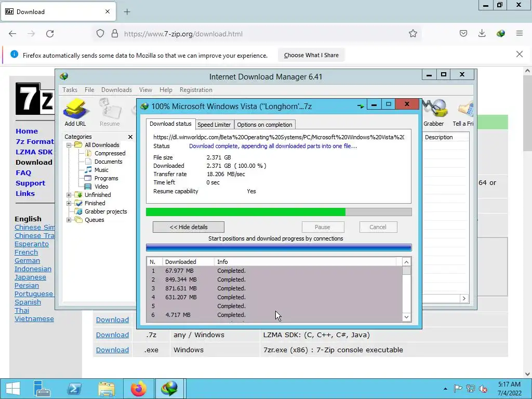
Task: Click the Tell a Friend toolbar icon
Action: [x=463, y=113]
